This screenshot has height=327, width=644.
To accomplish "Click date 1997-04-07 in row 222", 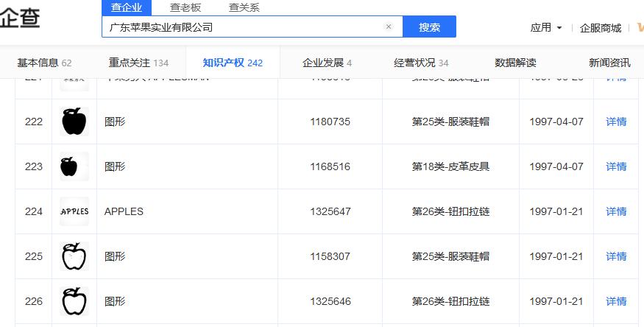I will pos(556,122).
